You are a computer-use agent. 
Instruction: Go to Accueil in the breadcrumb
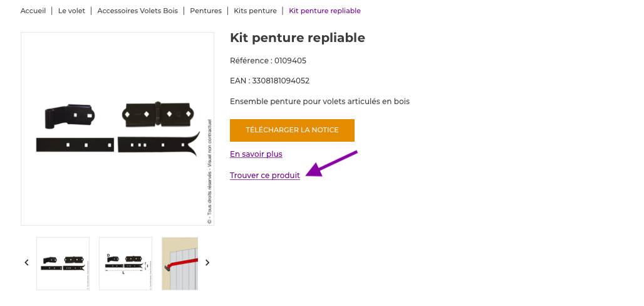(x=33, y=11)
